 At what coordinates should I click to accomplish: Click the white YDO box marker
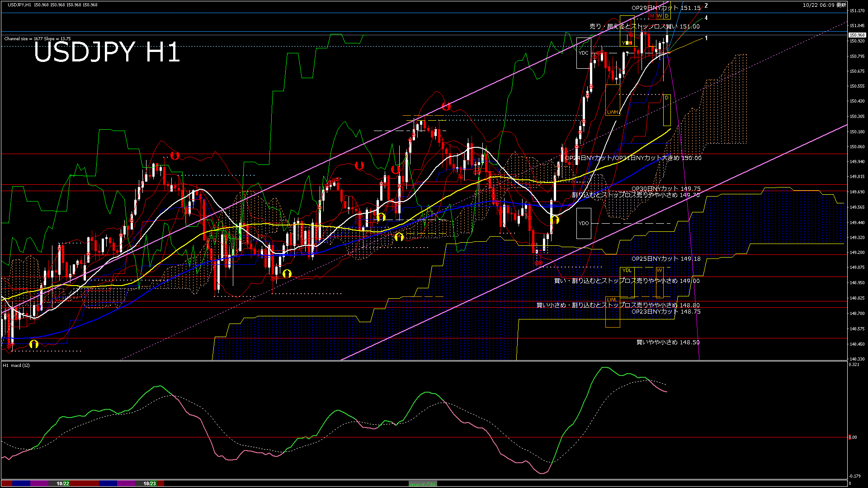(x=584, y=223)
